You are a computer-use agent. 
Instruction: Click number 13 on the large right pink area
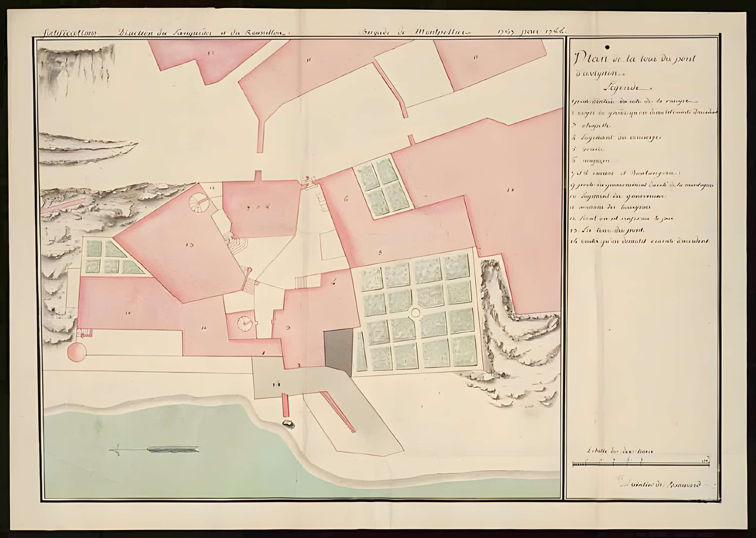click(510, 190)
